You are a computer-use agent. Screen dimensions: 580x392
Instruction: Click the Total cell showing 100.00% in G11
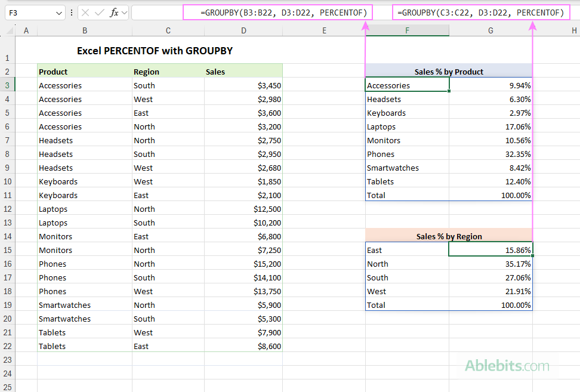[x=489, y=195]
